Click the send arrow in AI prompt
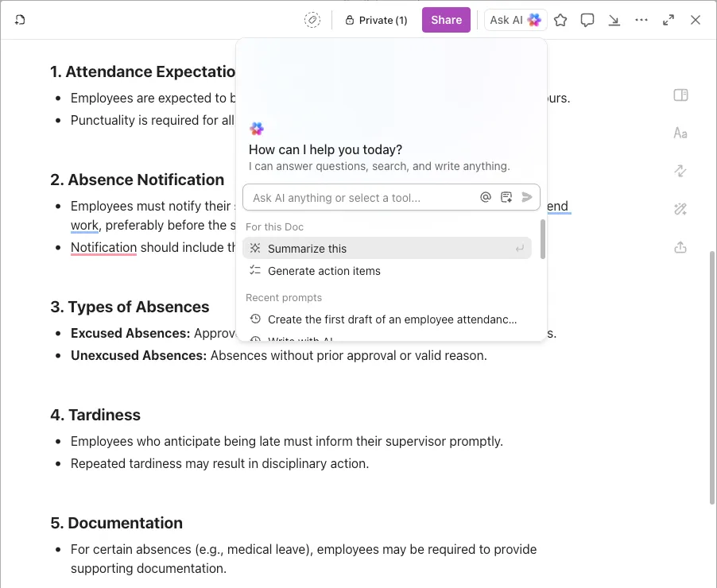This screenshot has width=717, height=588. [527, 197]
